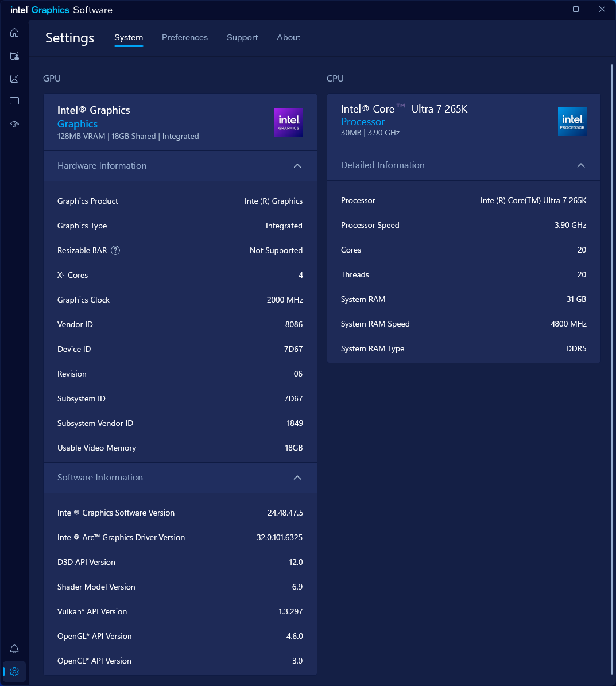
Task: Click the blue Intel Processor badge
Action: pyautogui.click(x=572, y=122)
